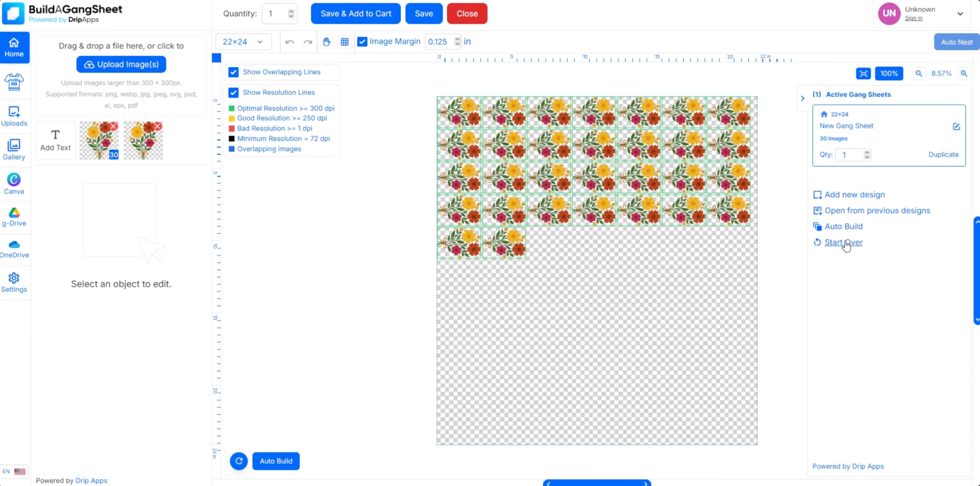Open the Settings sidebar tab

(14, 283)
